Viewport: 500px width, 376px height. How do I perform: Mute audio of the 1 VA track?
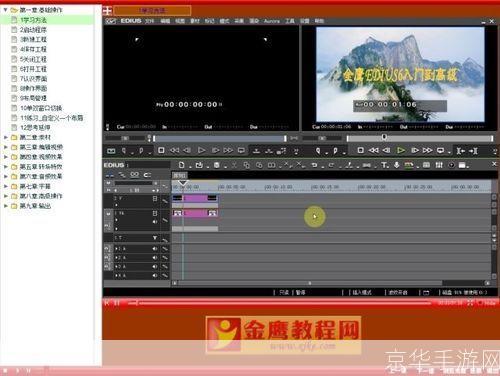(x=155, y=222)
